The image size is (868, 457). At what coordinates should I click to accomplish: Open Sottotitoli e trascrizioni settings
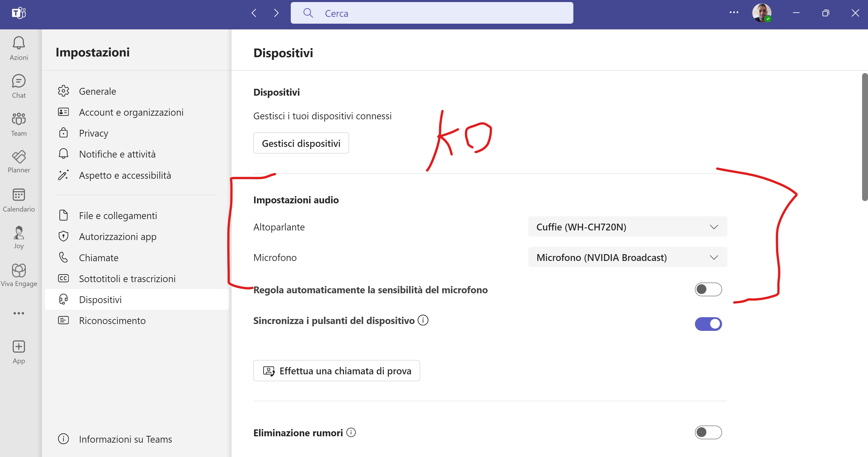click(137, 278)
